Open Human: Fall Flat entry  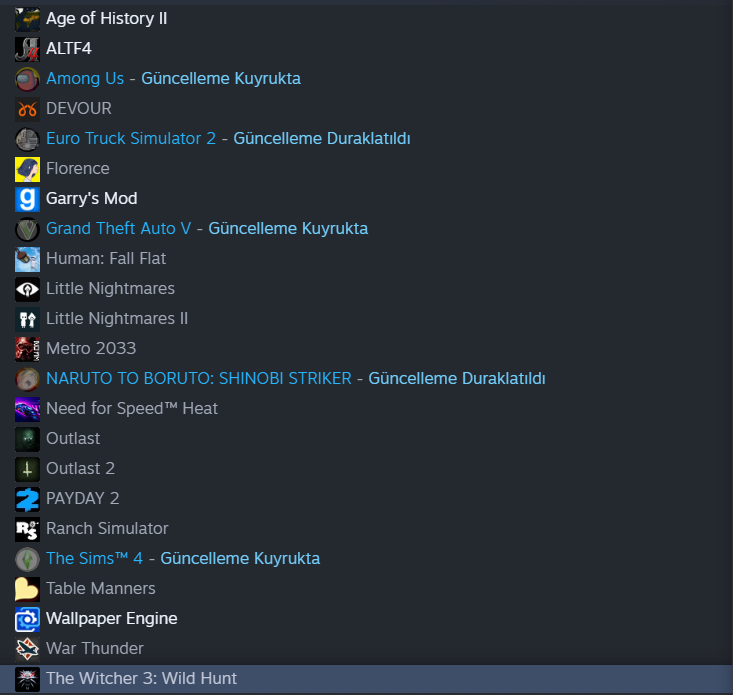pos(106,258)
